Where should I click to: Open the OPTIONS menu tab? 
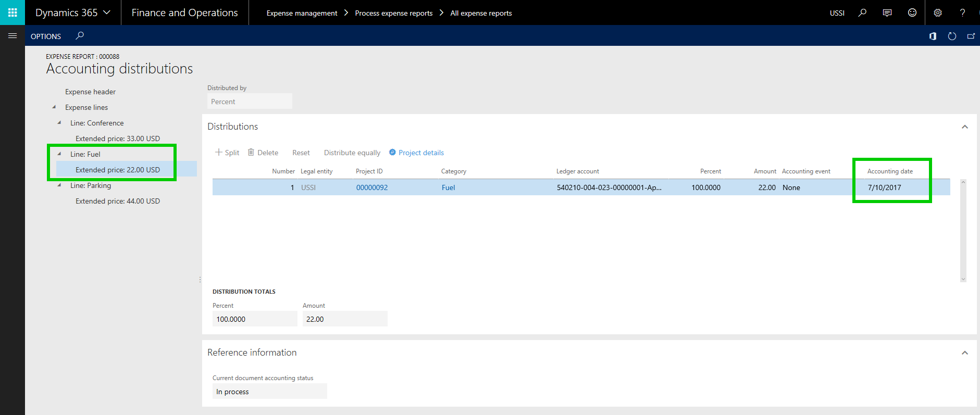46,36
